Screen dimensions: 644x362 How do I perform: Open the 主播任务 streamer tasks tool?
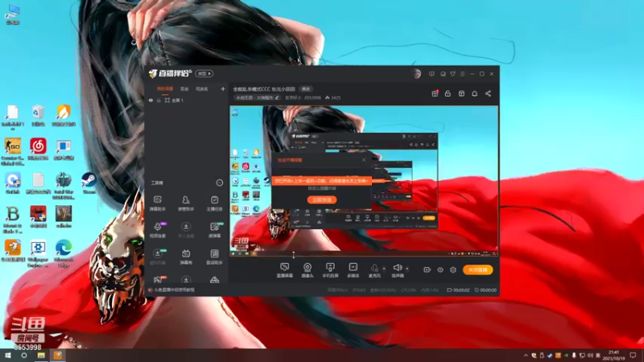tap(214, 204)
